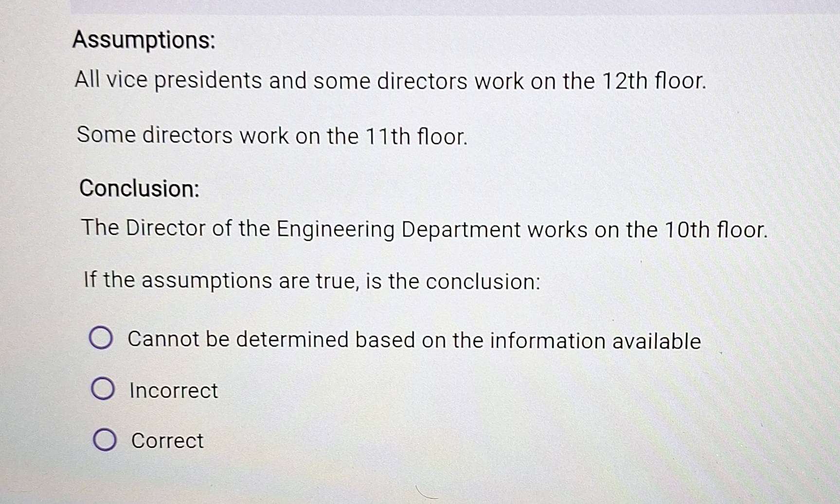Screen dimensions: 840x504
Task: Click the word 'information' in the first option
Action: coord(547,341)
